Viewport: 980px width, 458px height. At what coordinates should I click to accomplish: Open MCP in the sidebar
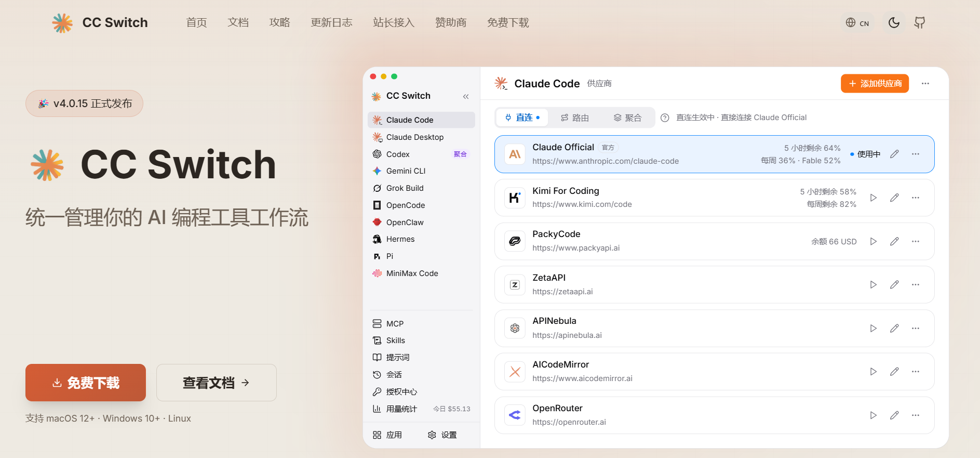421,323
